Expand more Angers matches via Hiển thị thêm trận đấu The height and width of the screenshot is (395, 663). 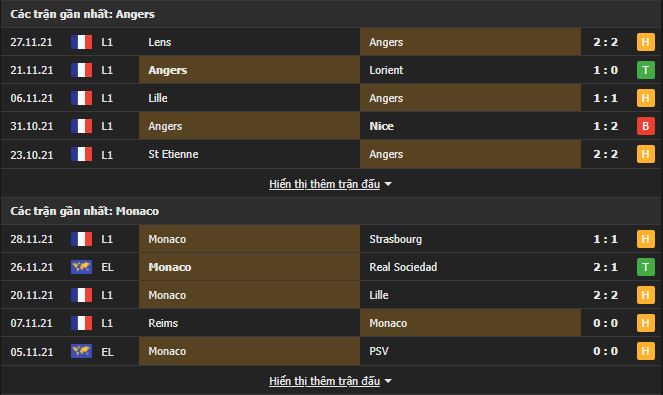(x=324, y=184)
